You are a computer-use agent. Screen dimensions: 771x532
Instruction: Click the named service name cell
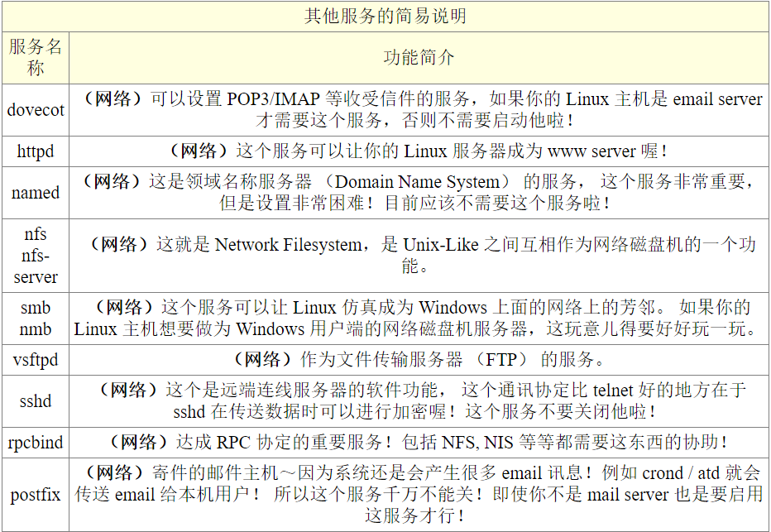(x=36, y=193)
